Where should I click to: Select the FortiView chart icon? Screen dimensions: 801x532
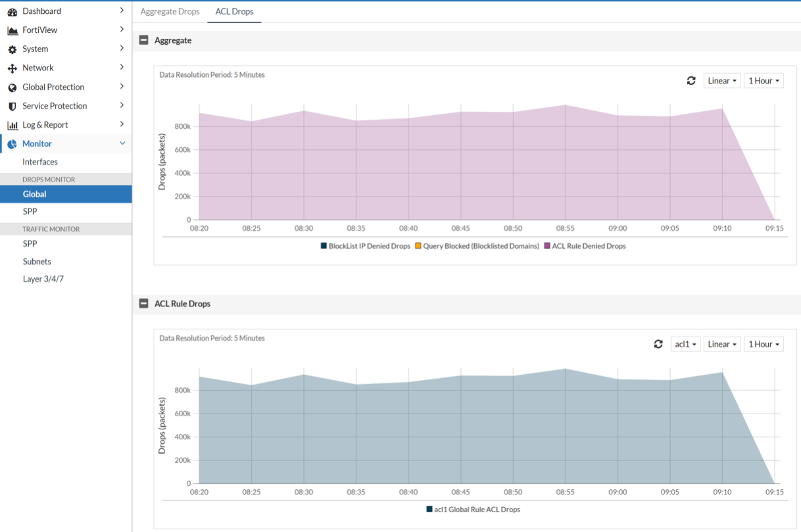(x=11, y=30)
